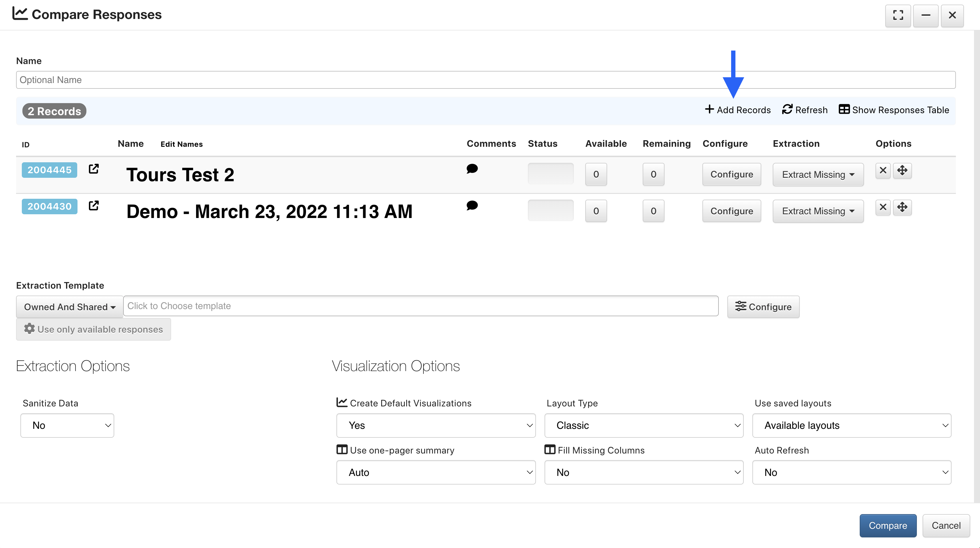Viewport: 980px width, 548px height.
Task: Open the Use saved layouts dropdown
Action: 852,425
